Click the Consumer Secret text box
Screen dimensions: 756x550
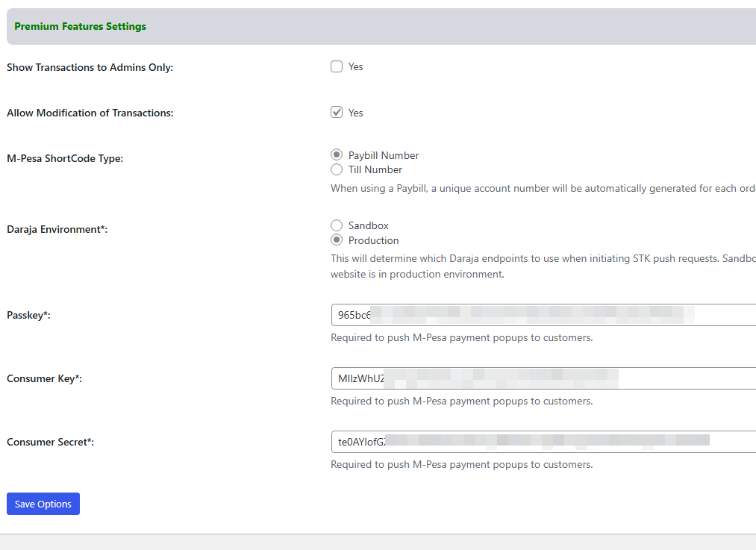pyautogui.click(x=543, y=442)
